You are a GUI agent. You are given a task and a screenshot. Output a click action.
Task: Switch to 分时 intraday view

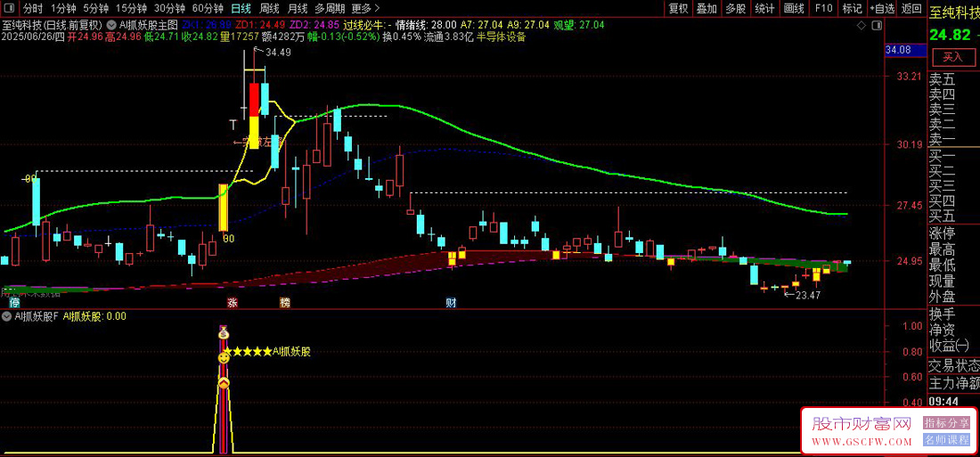pos(34,9)
